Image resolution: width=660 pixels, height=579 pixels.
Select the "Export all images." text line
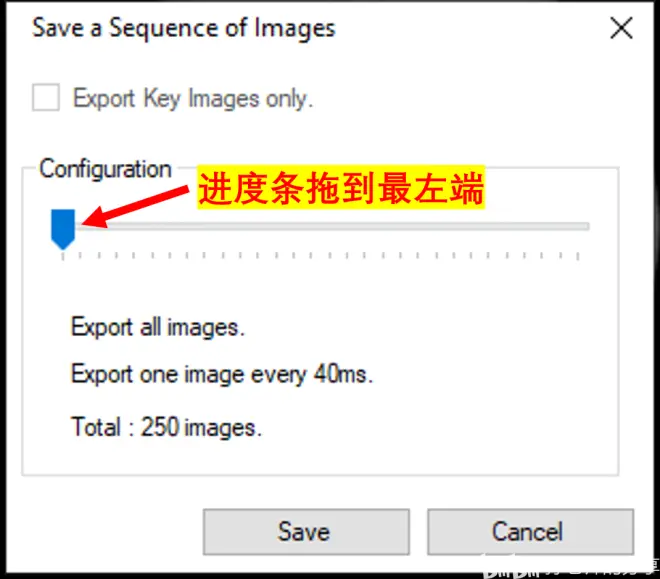[158, 327]
